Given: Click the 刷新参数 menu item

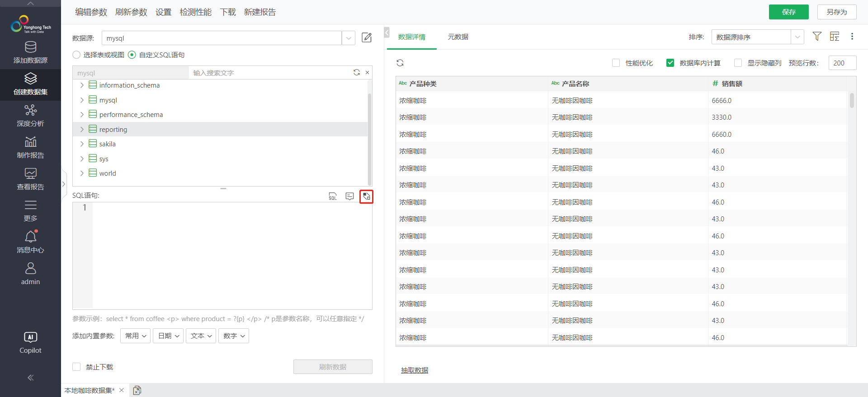Looking at the screenshot, I should point(131,12).
